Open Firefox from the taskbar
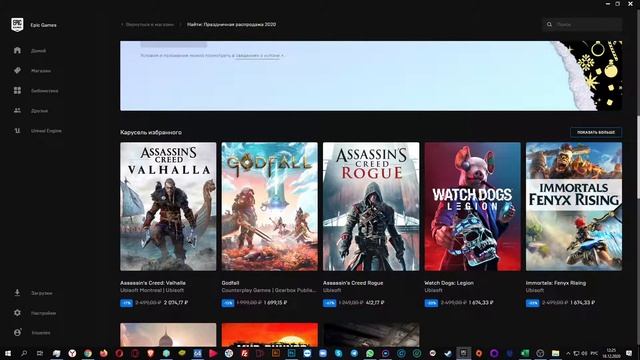This screenshot has width=640, height=360. pos(104,353)
